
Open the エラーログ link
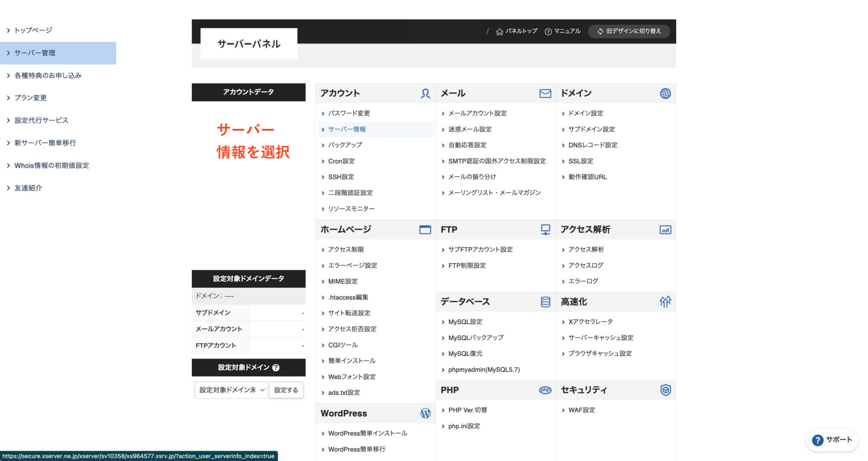coord(583,281)
